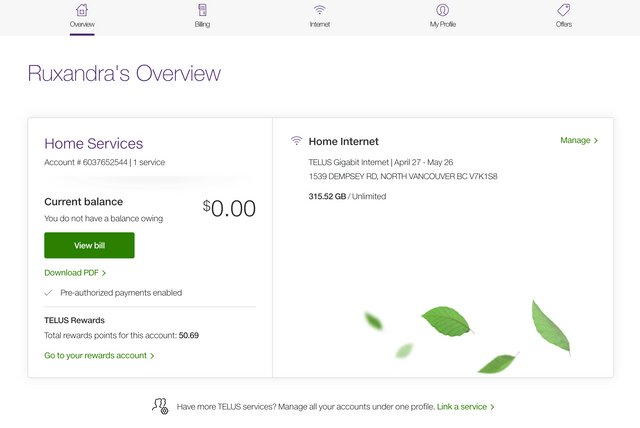640x428 pixels.
Task: Click the Home Internet heading
Action: (x=344, y=142)
